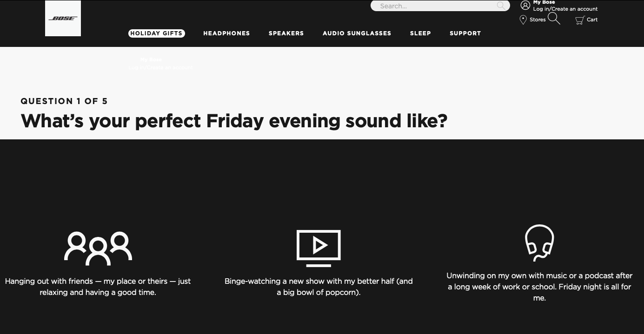
Task: Open the Speakers menu
Action: click(x=286, y=33)
